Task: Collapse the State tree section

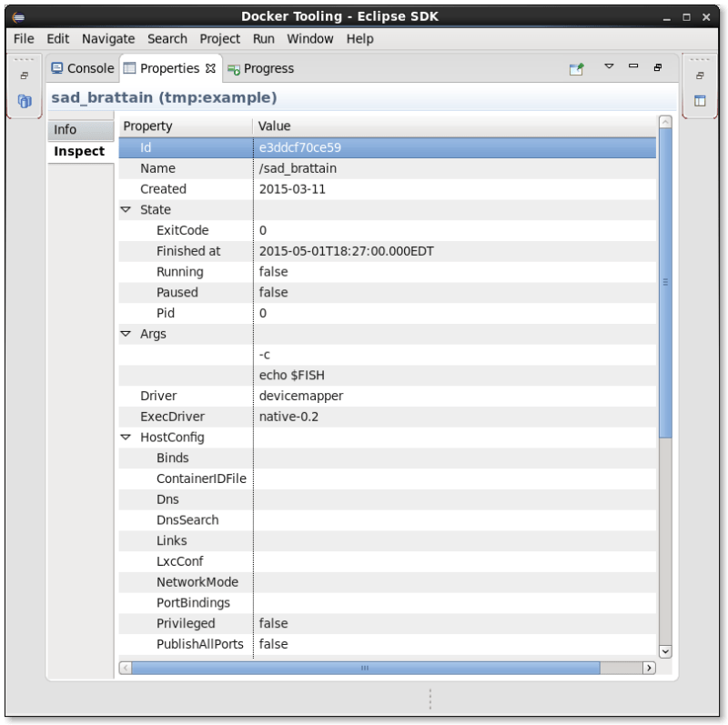Action: 126,209
